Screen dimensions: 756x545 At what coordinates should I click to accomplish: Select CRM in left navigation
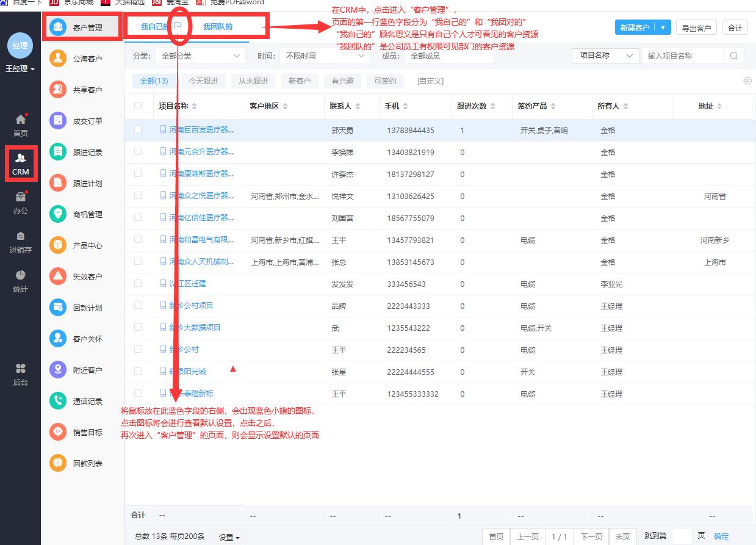(x=21, y=164)
